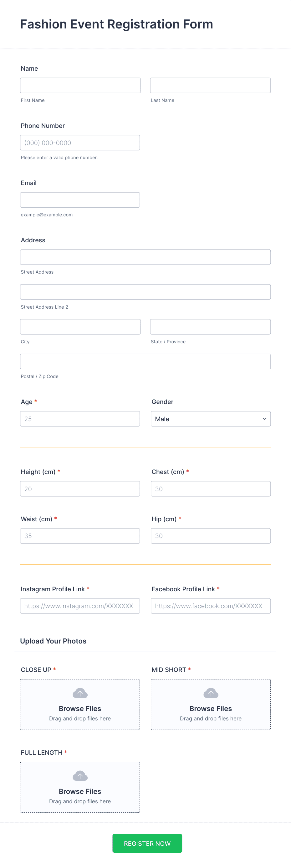Image resolution: width=291 pixels, height=868 pixels.
Task: Click Browse Files under FULL LENGTH
Action: tap(80, 791)
